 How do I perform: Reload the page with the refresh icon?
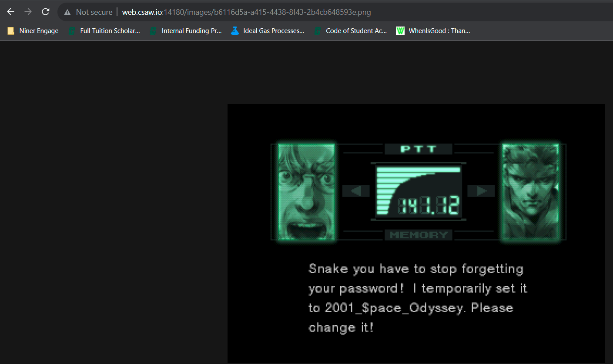click(x=45, y=12)
